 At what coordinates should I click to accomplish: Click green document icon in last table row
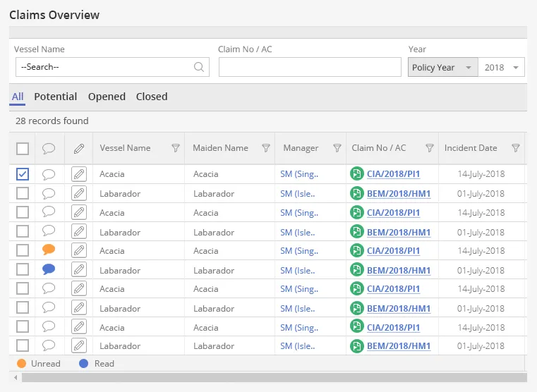pos(357,346)
